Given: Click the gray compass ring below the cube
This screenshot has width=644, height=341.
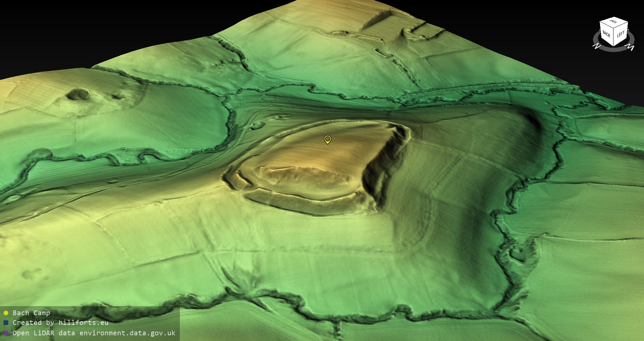Looking at the screenshot, I should 613,49.
